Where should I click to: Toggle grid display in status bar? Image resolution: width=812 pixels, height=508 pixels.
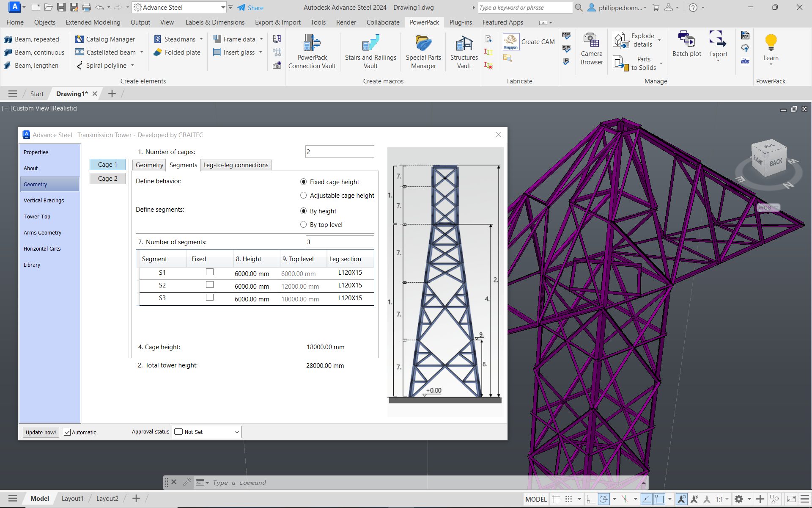pos(556,499)
